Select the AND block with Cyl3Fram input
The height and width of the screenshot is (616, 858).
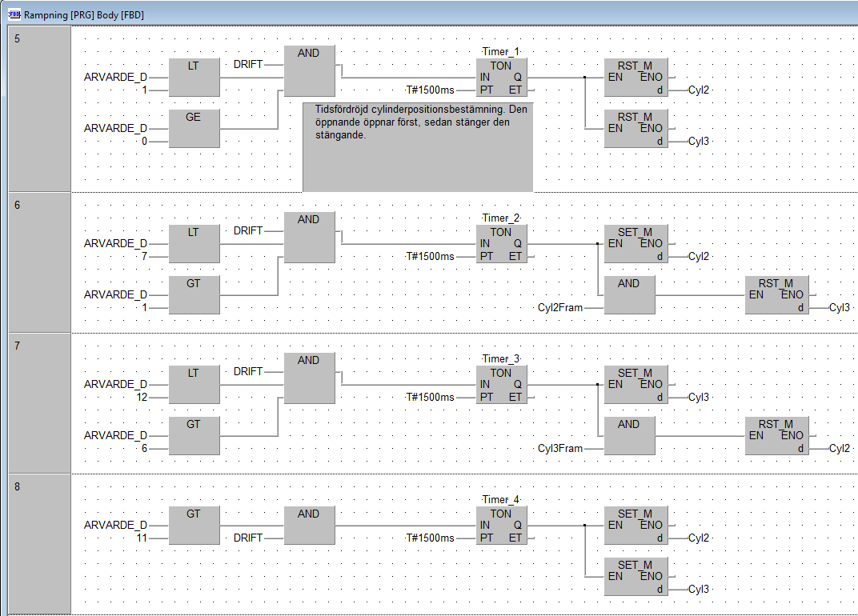pos(629,435)
